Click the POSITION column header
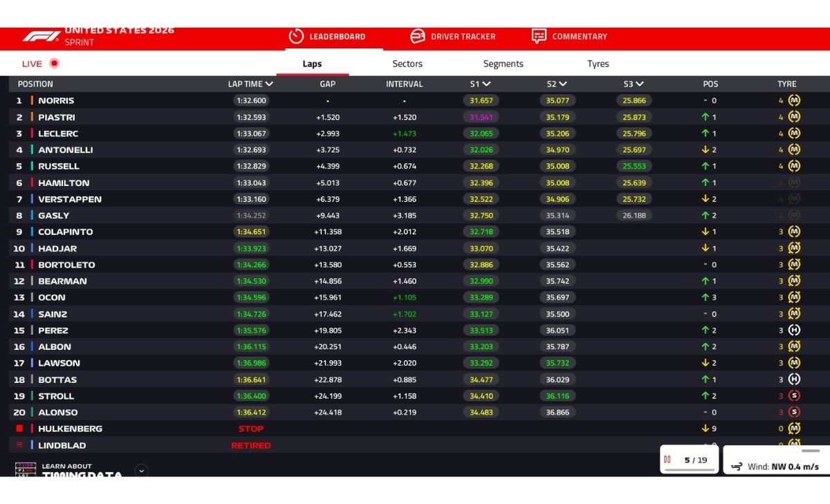 click(x=35, y=84)
